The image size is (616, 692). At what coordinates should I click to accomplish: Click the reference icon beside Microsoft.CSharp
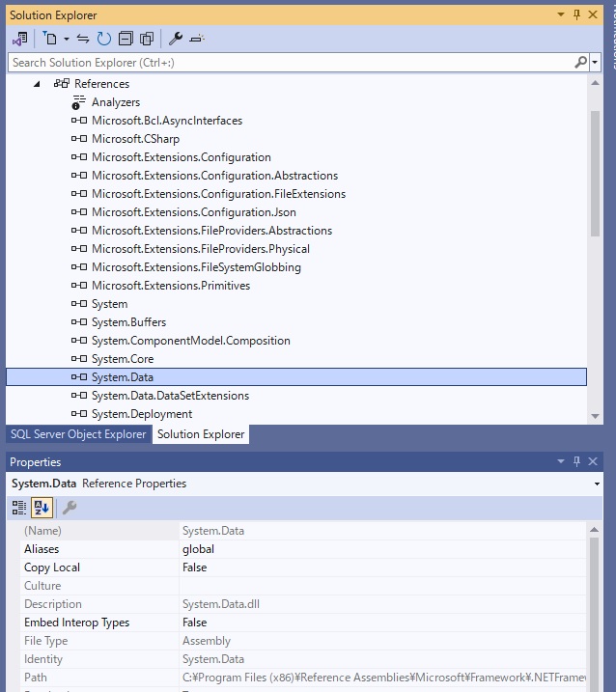79,139
